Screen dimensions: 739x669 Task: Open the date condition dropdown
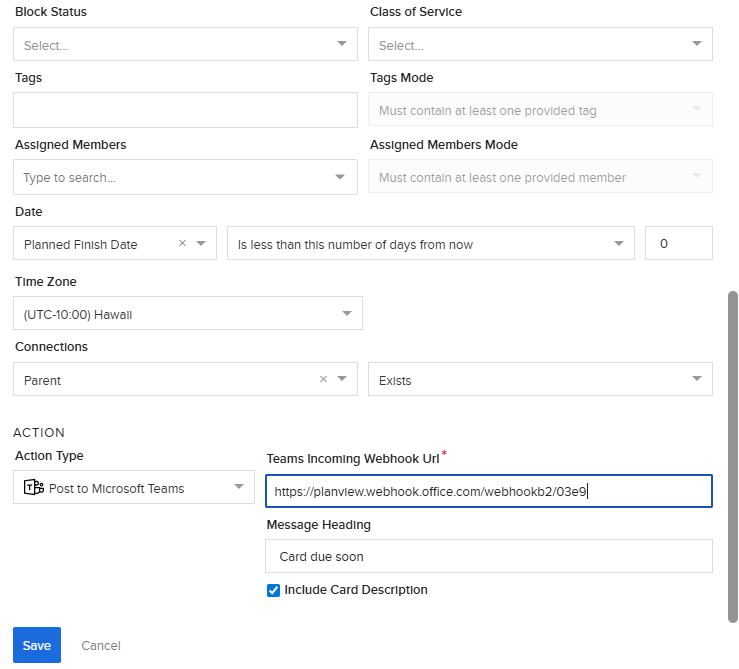coord(431,243)
